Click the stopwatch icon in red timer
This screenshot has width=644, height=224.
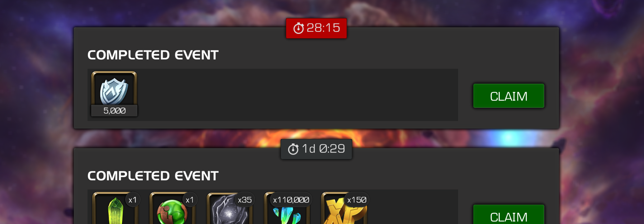click(x=298, y=28)
